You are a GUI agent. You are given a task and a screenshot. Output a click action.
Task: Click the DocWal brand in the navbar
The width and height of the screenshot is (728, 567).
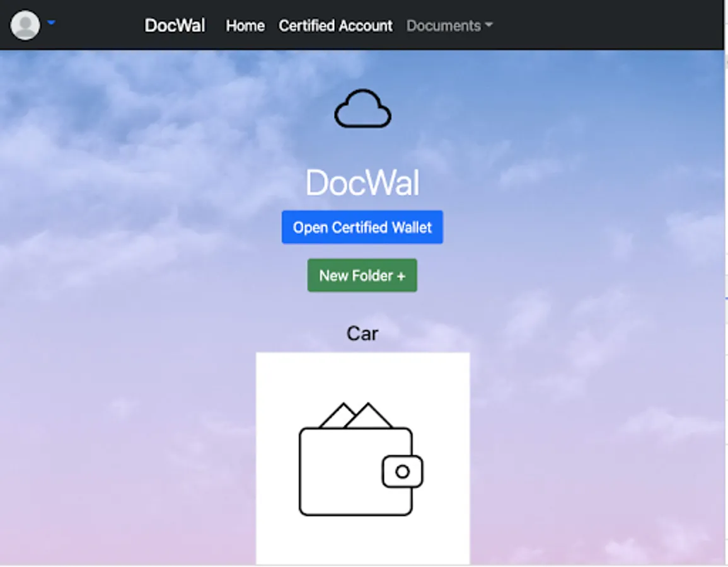pyautogui.click(x=175, y=26)
